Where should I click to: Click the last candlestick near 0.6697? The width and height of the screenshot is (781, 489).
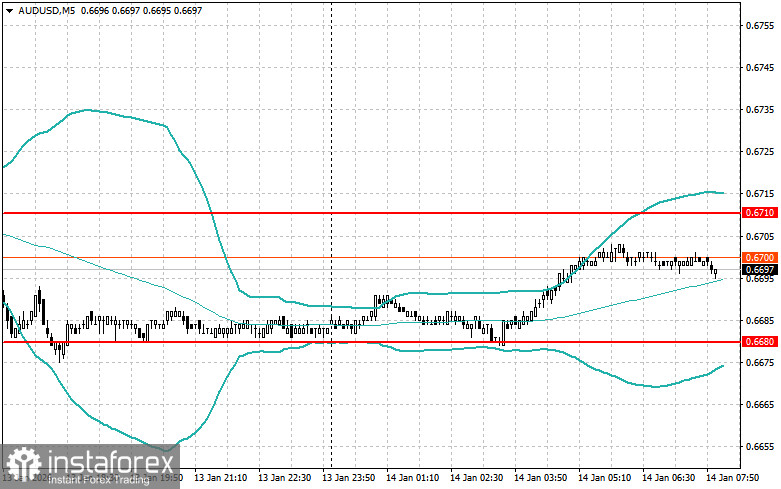716,272
